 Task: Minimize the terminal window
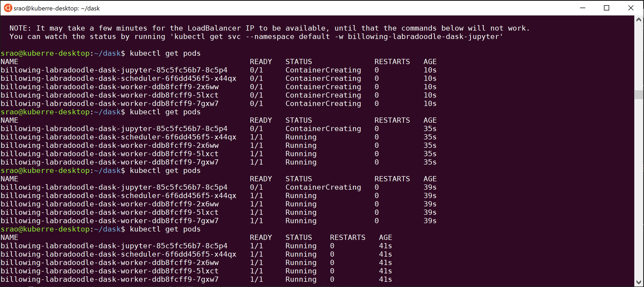click(582, 8)
